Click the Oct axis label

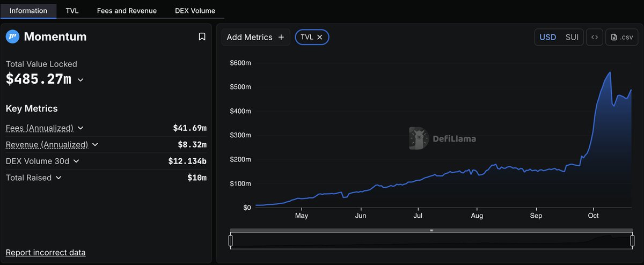tap(593, 216)
